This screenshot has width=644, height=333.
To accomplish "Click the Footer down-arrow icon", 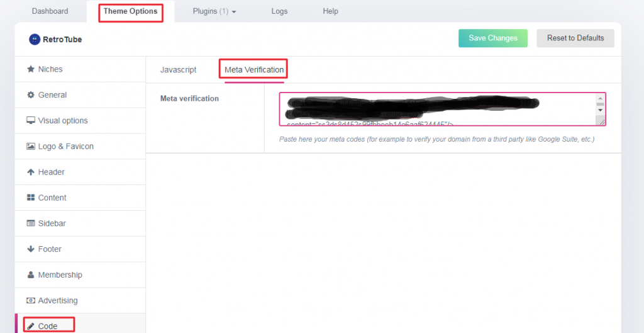I will (x=30, y=249).
